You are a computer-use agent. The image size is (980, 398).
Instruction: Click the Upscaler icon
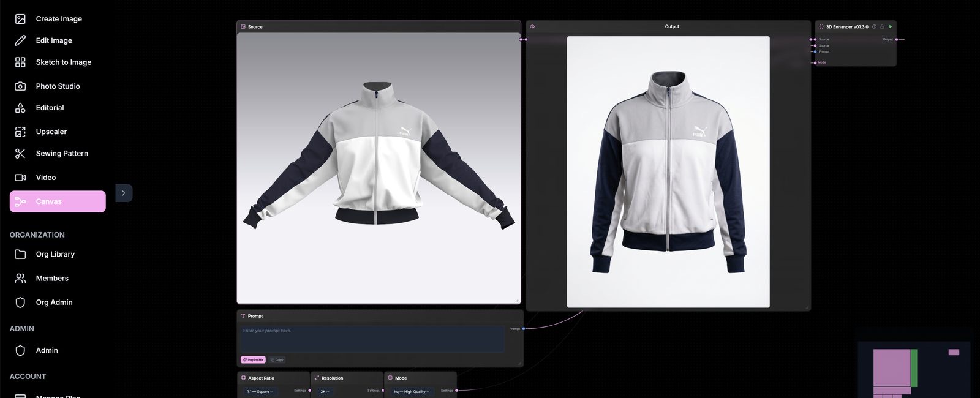pyautogui.click(x=20, y=132)
